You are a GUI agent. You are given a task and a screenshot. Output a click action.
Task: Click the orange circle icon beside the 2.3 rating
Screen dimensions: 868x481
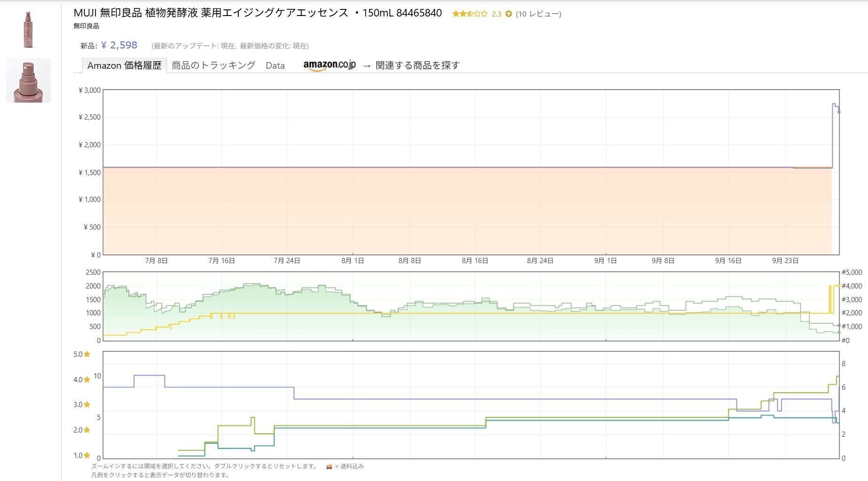[508, 14]
